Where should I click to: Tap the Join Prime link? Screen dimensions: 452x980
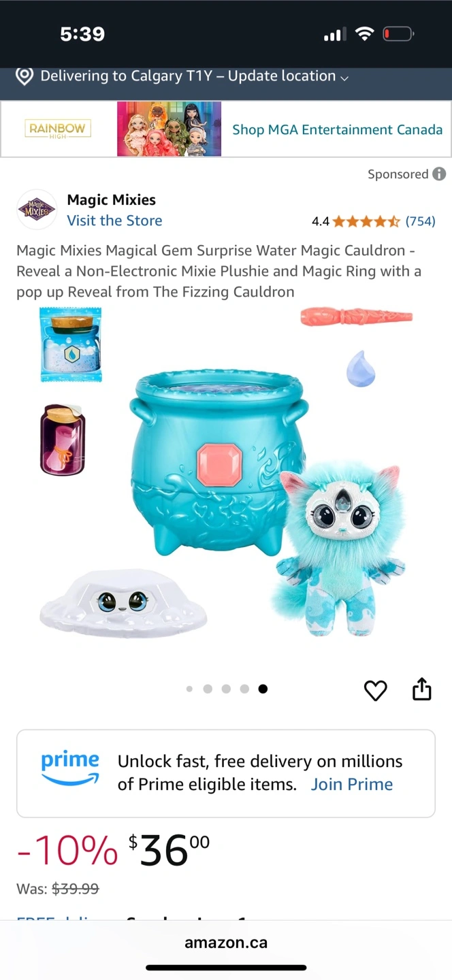click(352, 784)
